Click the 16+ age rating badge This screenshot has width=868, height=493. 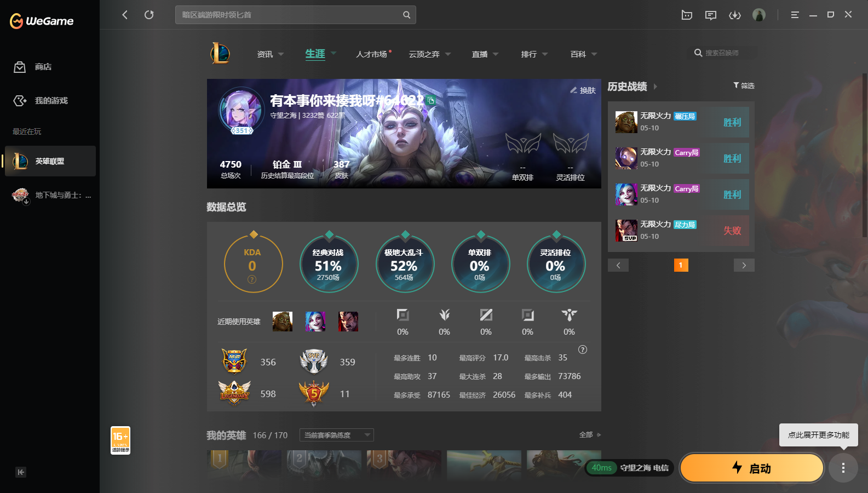coord(120,440)
